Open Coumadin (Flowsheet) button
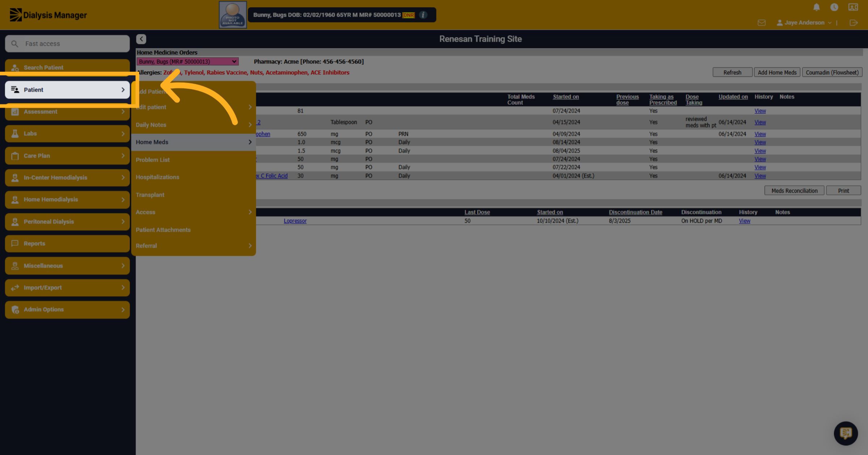 pos(832,72)
